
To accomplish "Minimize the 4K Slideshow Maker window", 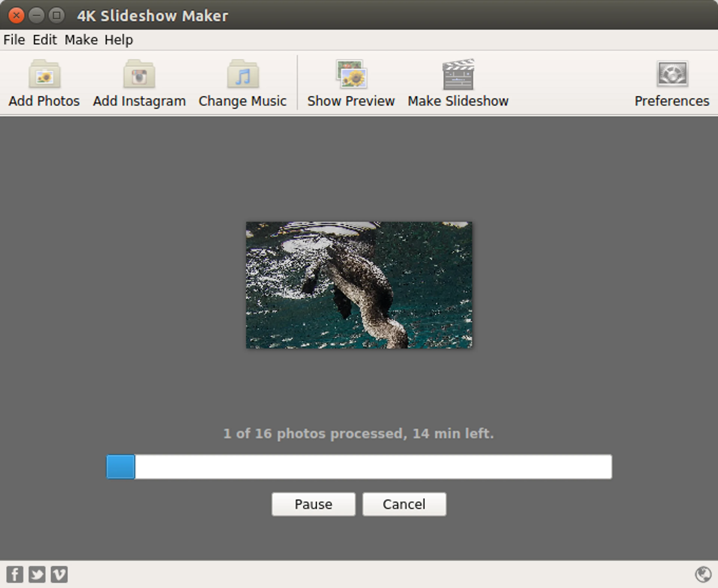I will click(36, 16).
